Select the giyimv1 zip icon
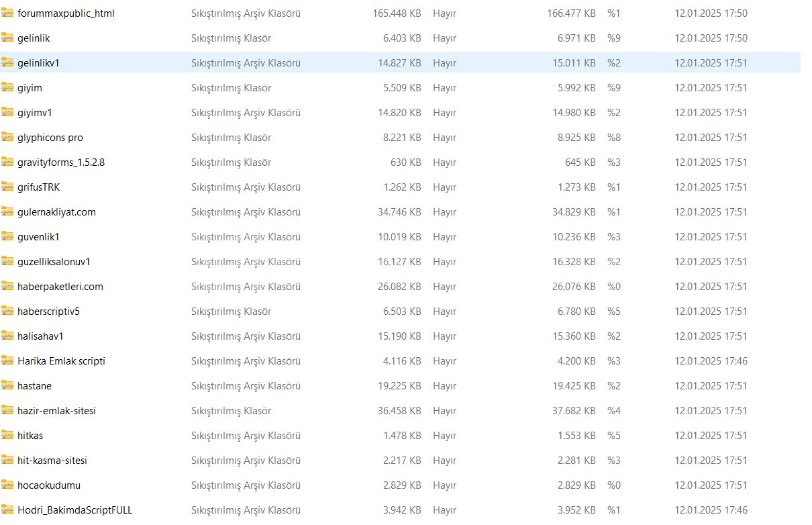 click(7, 112)
